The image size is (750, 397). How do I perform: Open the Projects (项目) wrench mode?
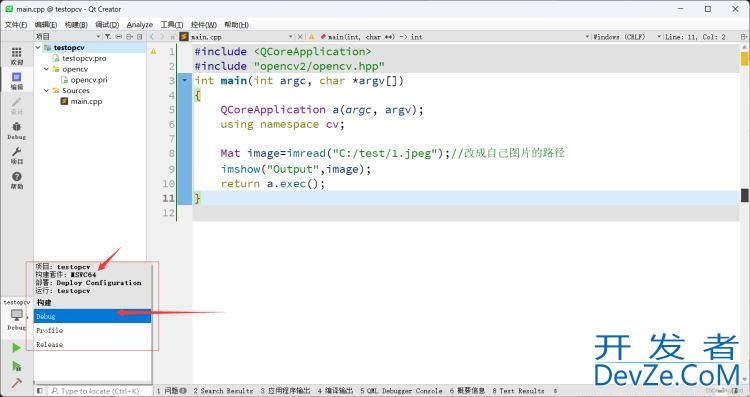(x=16, y=155)
